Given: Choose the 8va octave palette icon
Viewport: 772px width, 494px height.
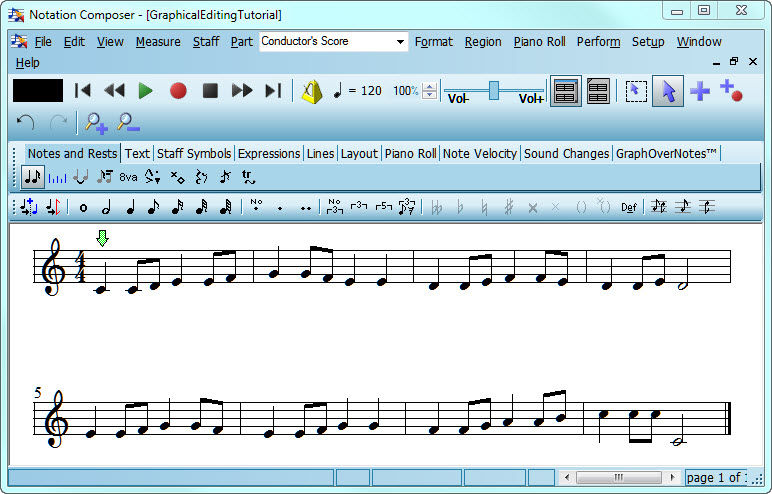Looking at the screenshot, I should tap(128, 178).
